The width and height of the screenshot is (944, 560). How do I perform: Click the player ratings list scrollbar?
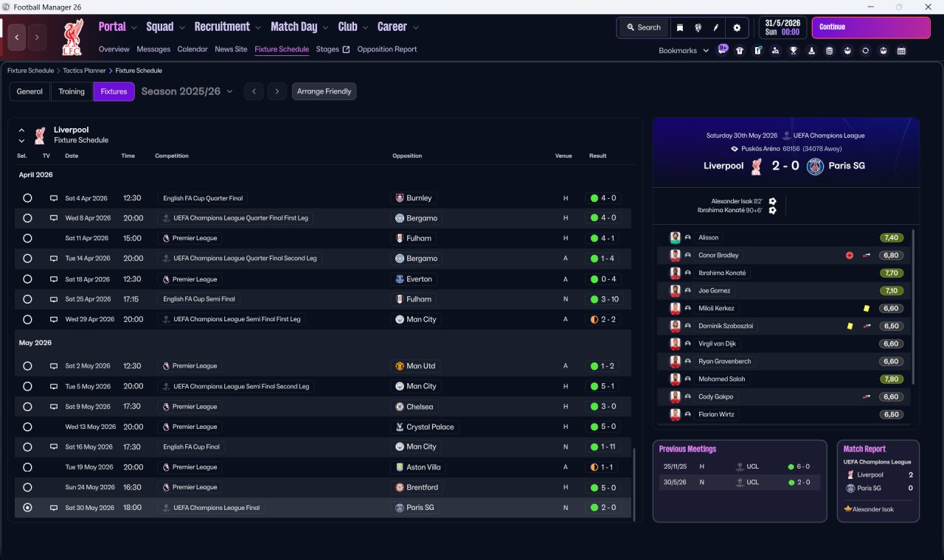[913, 306]
